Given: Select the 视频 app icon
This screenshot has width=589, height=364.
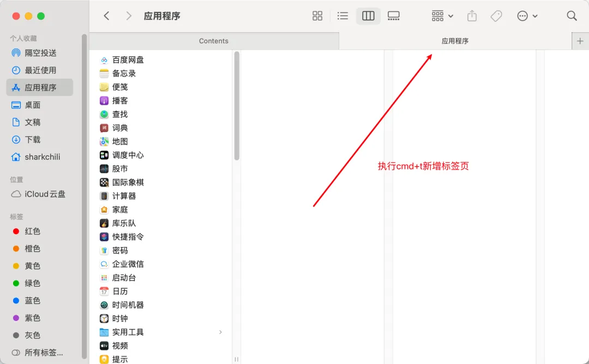Looking at the screenshot, I should (x=104, y=345).
